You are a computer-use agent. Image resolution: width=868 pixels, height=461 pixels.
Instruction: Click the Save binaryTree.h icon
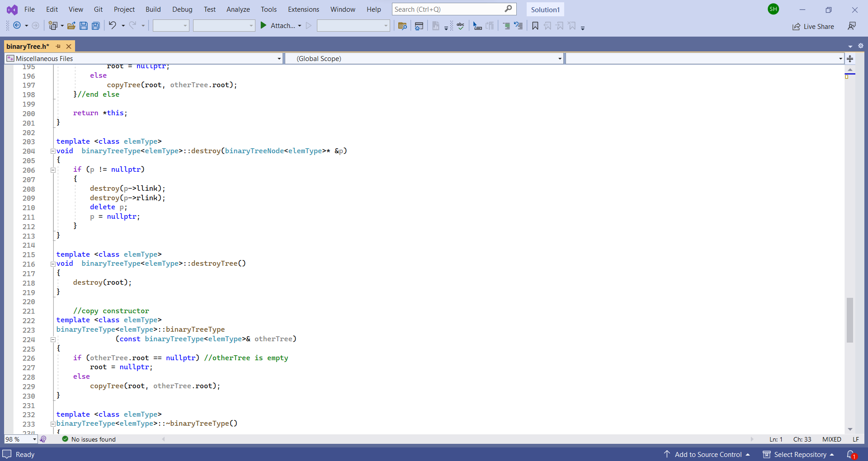click(x=84, y=25)
